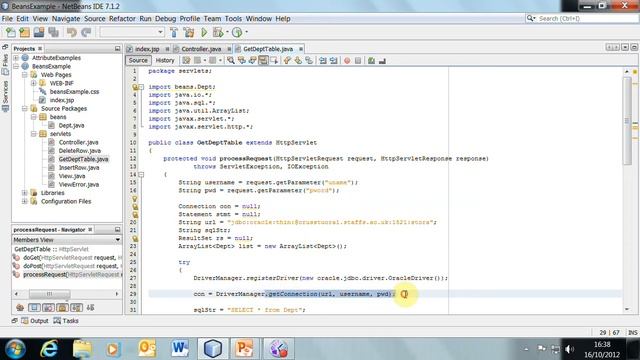Viewport: 640px width, 360px height.
Task: Switch to index.jsp editor tab
Action: pyautogui.click(x=147, y=49)
